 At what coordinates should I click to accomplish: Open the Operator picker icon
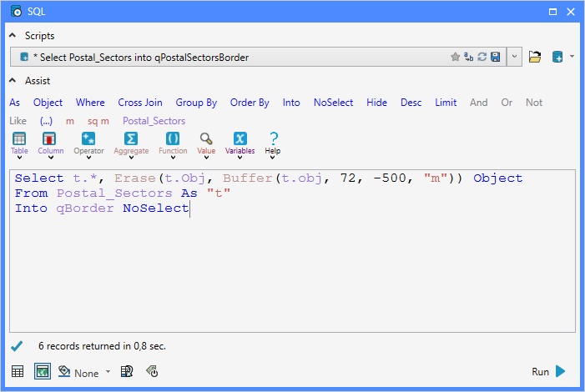(x=88, y=138)
